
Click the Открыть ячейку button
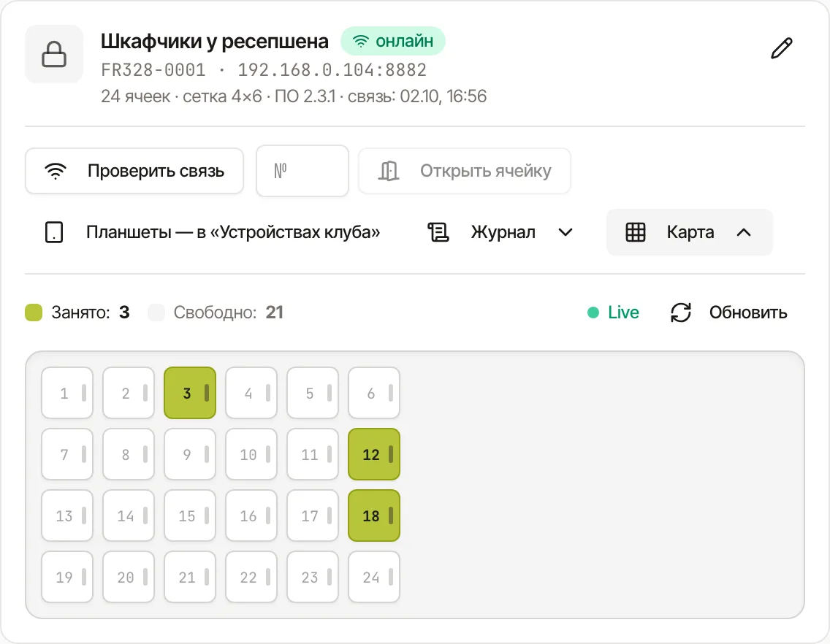click(x=464, y=171)
